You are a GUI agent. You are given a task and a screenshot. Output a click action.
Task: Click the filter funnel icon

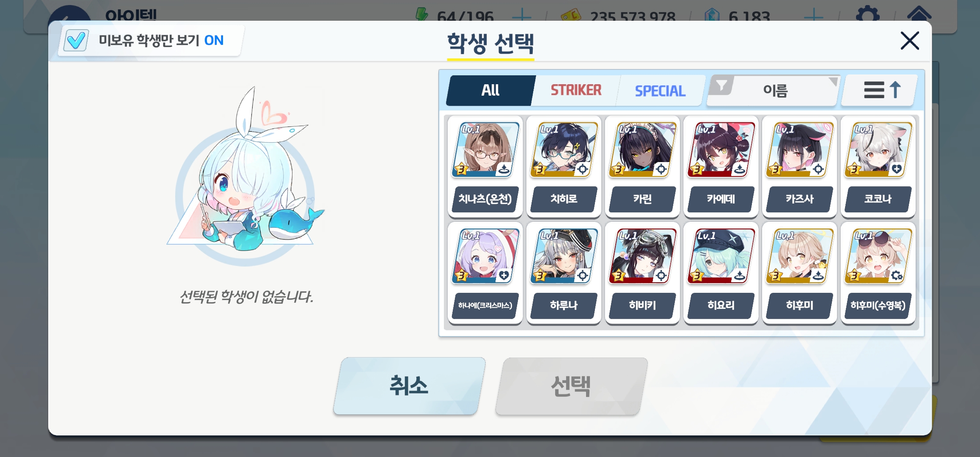tap(721, 85)
